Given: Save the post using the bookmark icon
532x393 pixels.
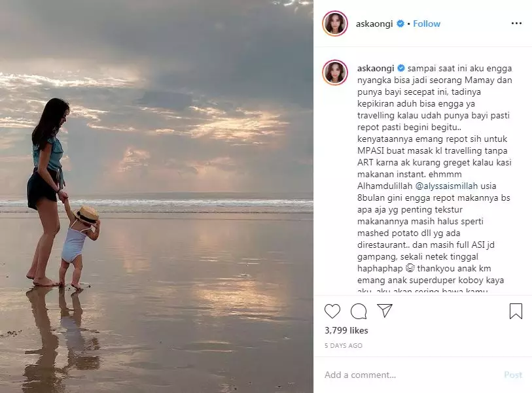Looking at the screenshot, I should click(x=516, y=312).
